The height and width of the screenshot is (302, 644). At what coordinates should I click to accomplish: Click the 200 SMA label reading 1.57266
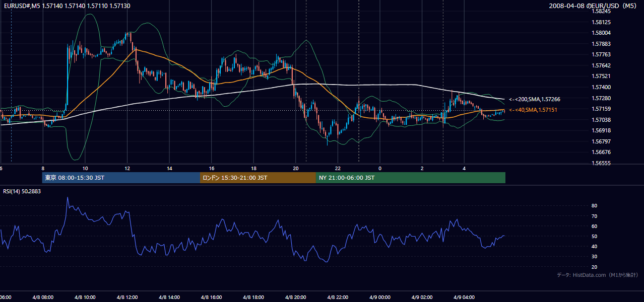pos(534,99)
